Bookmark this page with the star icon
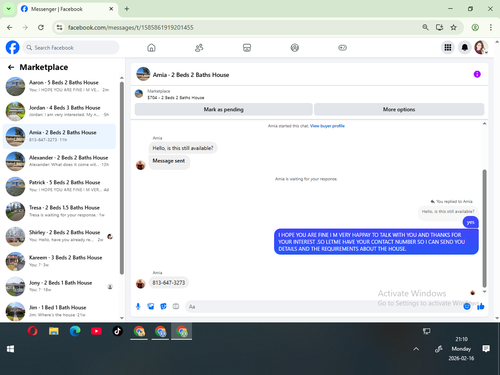This screenshot has width=500, height=375. click(453, 27)
